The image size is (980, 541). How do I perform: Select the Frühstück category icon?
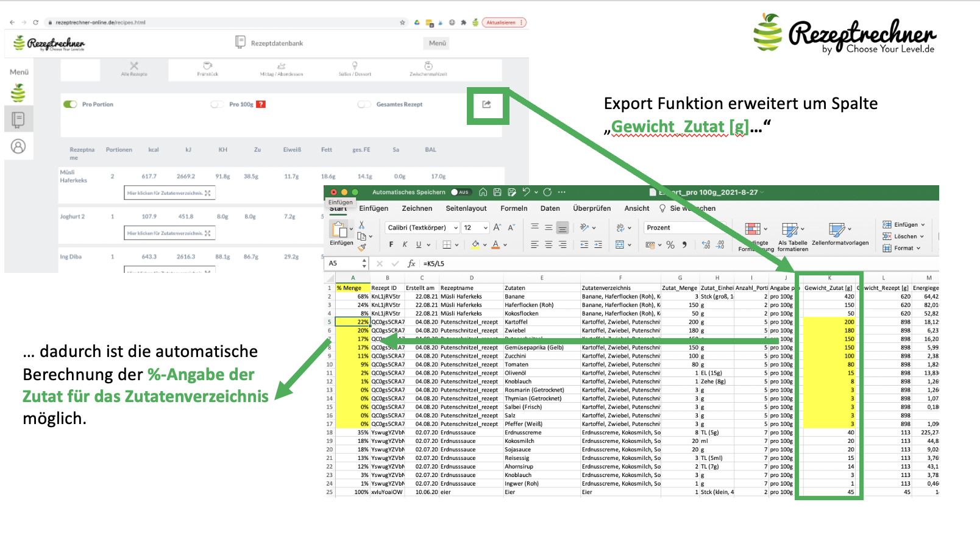207,66
